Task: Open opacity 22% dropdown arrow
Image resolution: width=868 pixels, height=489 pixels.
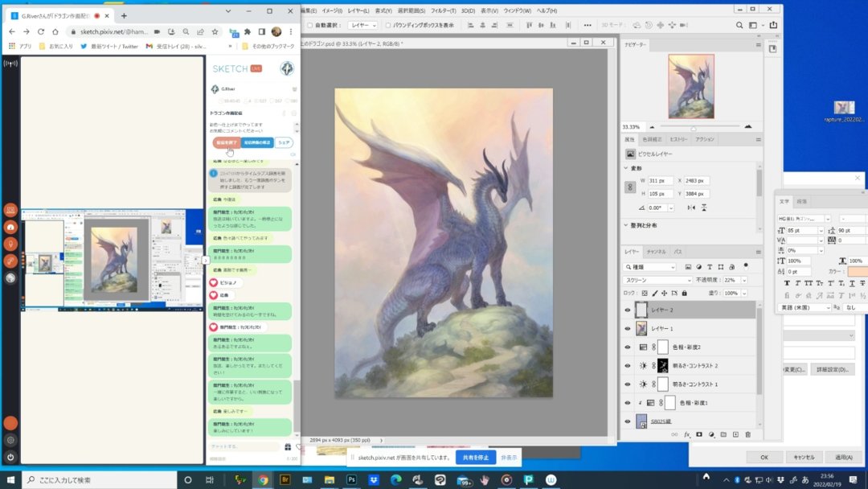Action: (744, 280)
